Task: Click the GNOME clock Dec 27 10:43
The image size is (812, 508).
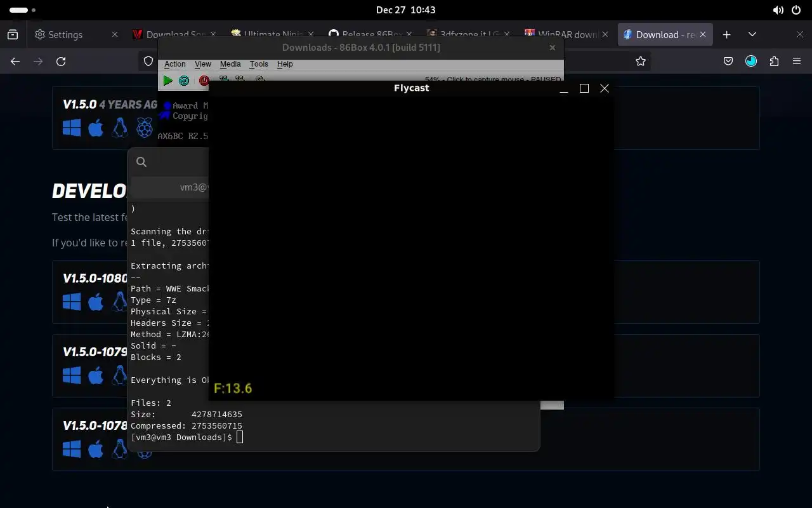Action: (406, 10)
